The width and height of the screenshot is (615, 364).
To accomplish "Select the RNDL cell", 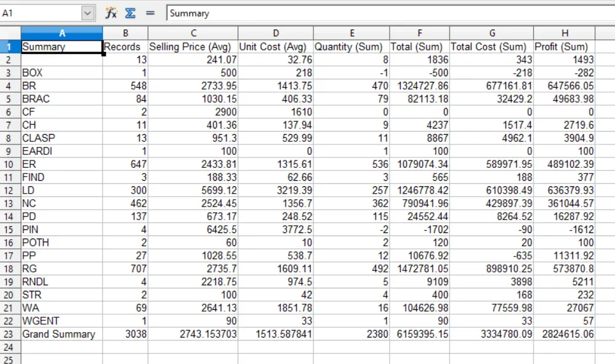I will click(x=62, y=282).
